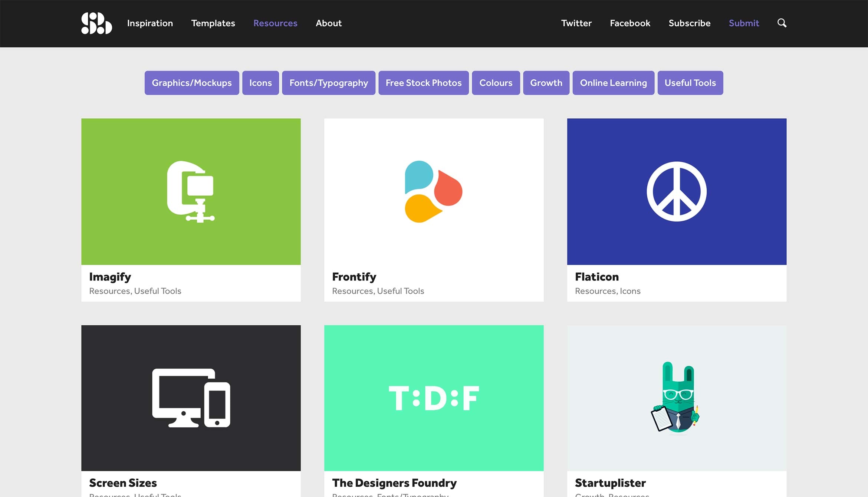Viewport: 868px width, 497px height.
Task: Filter by Icons category
Action: (260, 83)
